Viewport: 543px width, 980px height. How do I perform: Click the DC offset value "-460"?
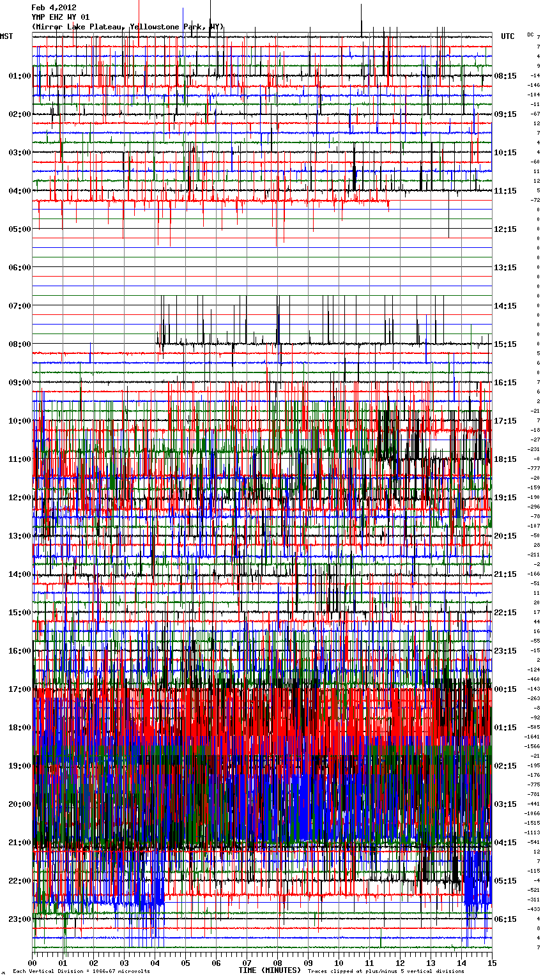(x=533, y=679)
